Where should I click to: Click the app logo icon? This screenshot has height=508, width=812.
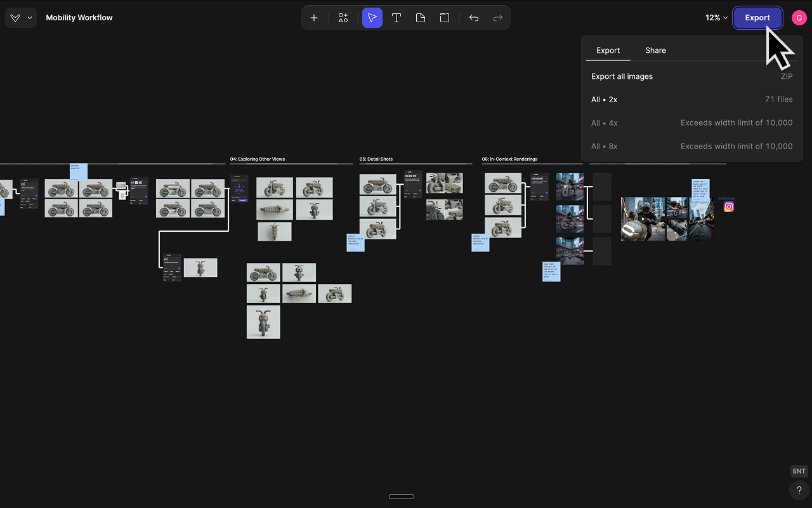click(16, 18)
